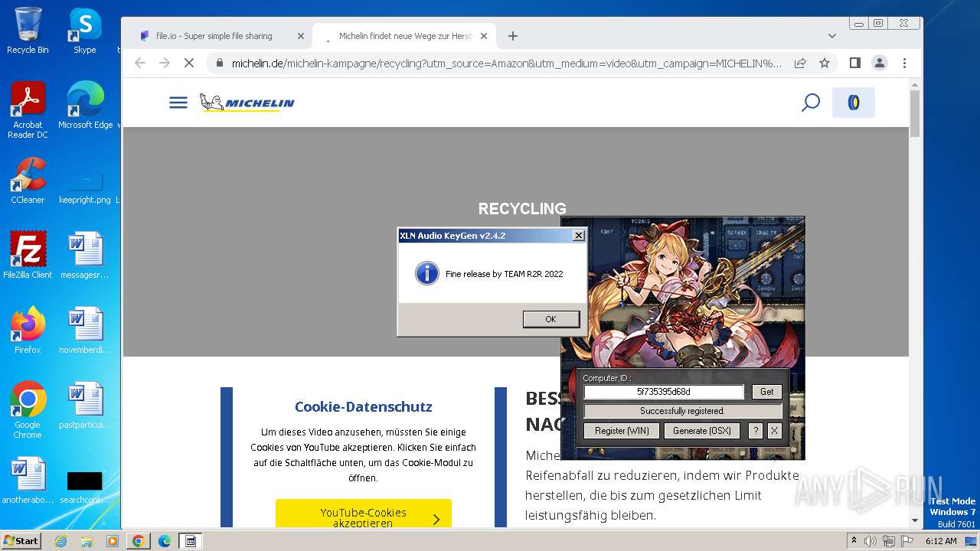Click the Michelin logo
This screenshot has width=980, height=551.
pos(247,103)
